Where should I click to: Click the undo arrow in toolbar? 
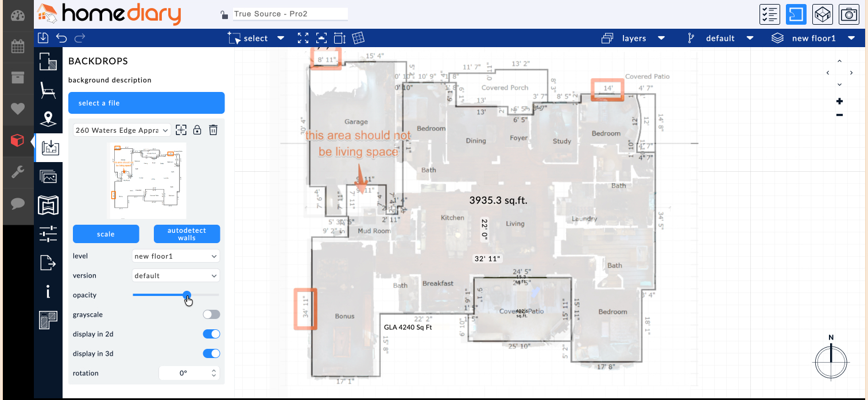[61, 38]
